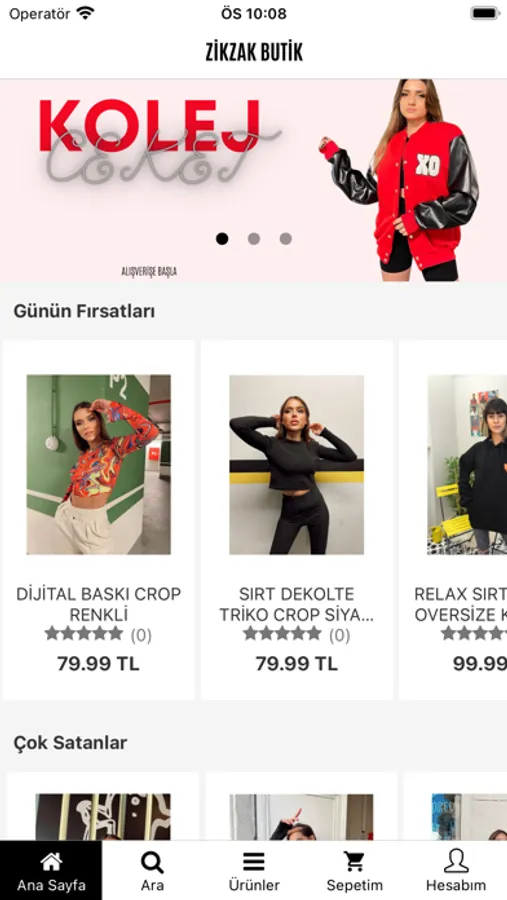Open the Kolej Ceket banner image
This screenshot has height=900, width=507.
(253, 180)
